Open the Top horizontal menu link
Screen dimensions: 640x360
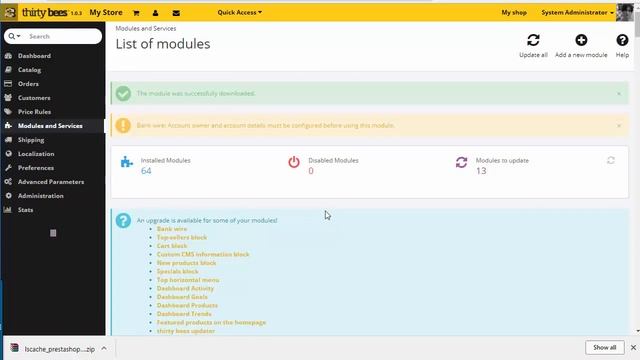(x=188, y=280)
